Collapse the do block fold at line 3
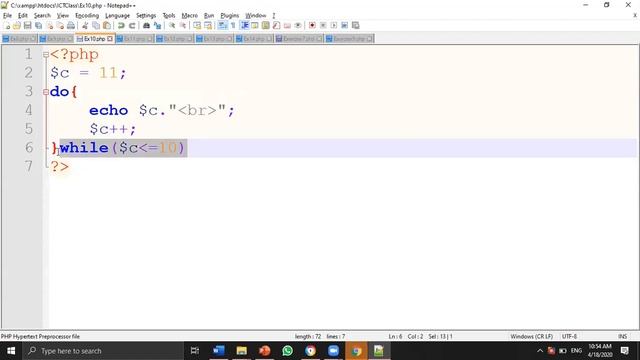This screenshot has width=640, height=360. coord(46,92)
